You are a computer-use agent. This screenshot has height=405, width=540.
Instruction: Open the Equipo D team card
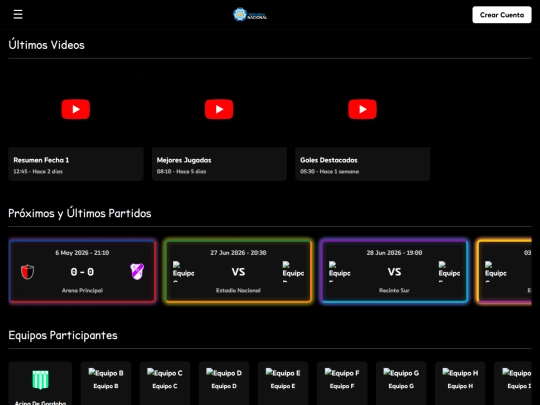point(224,383)
